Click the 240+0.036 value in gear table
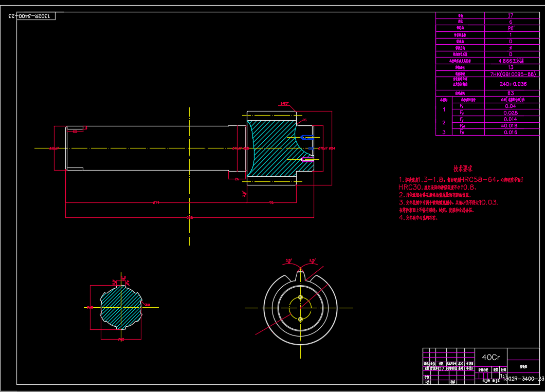Image resolution: width=545 pixels, height=392 pixels. 511,83
